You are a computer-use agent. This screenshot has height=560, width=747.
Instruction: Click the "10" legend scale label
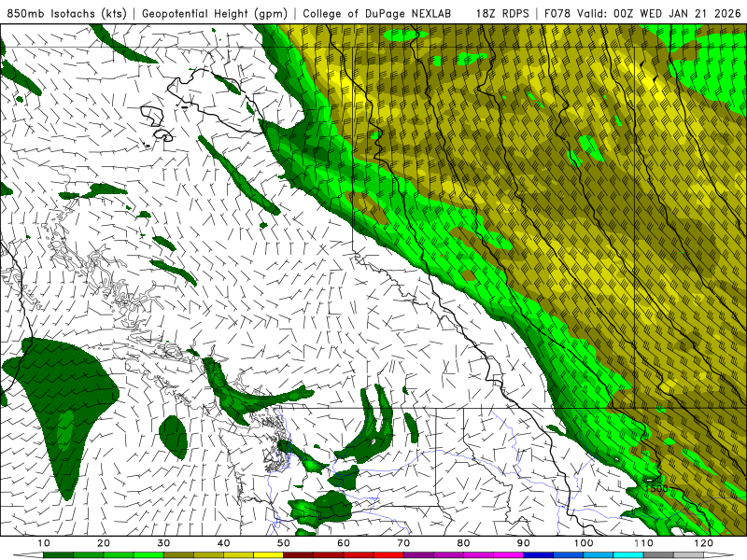(x=43, y=543)
